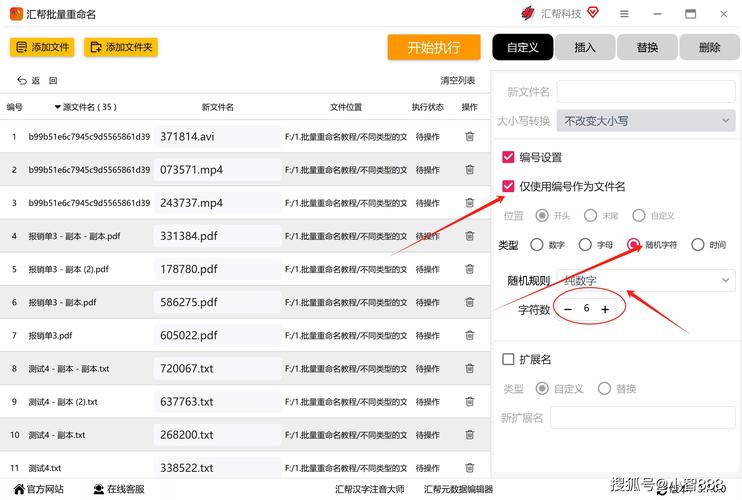Select 开头 position radio button
The width and height of the screenshot is (742, 500).
point(542,216)
